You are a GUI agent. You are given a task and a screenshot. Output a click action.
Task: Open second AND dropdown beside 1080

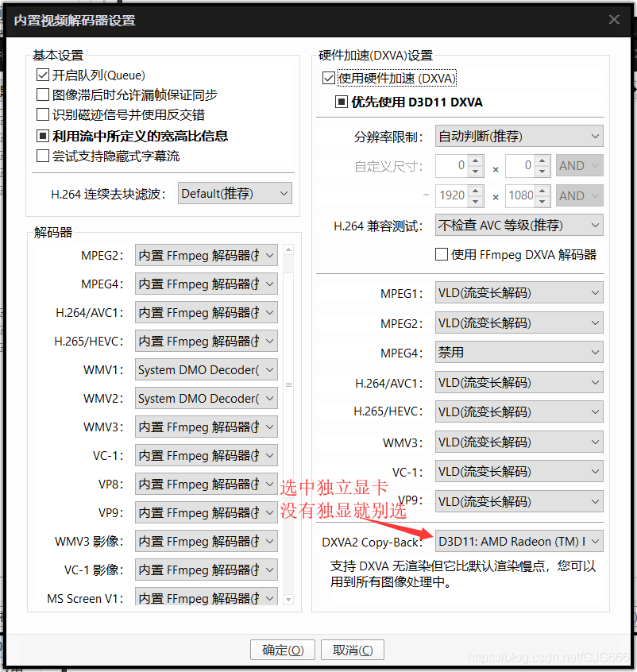pos(580,195)
